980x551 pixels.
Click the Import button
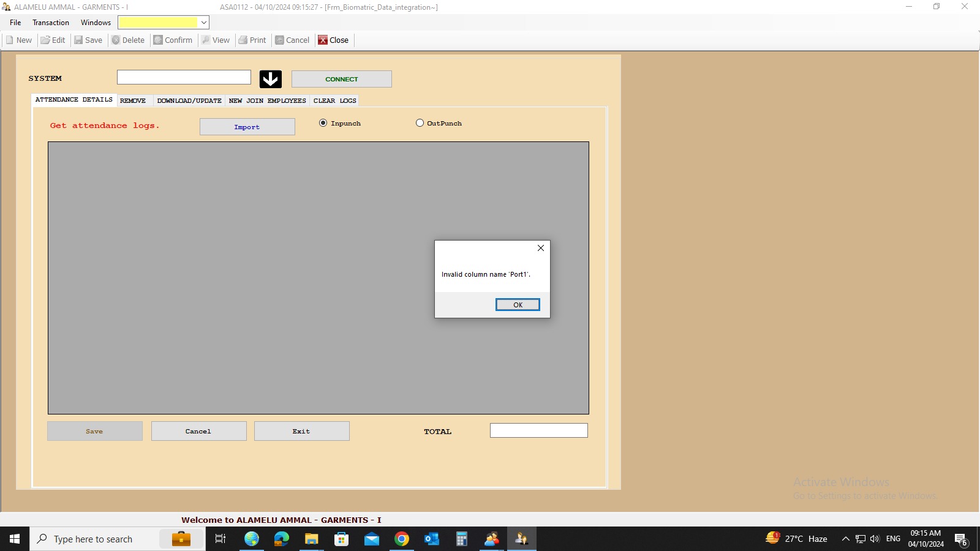pos(247,127)
